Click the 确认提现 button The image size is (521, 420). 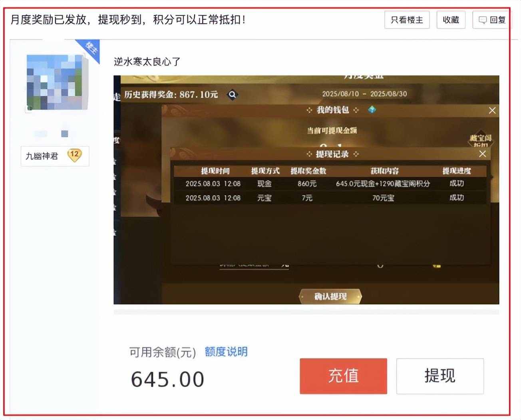click(x=330, y=297)
